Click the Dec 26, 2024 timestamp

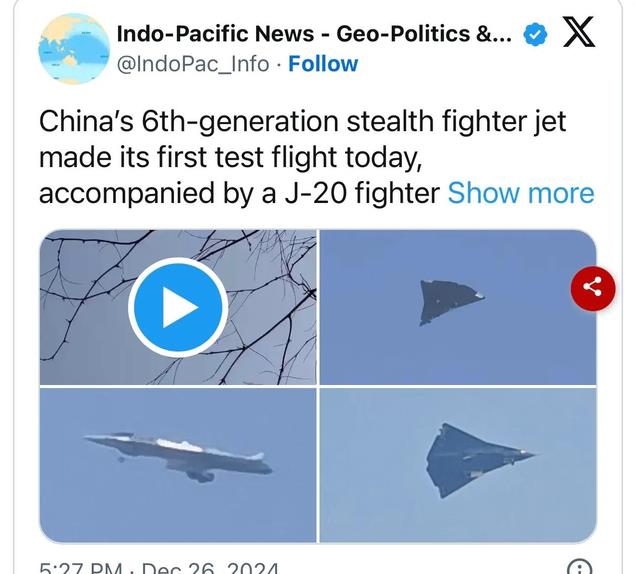tap(210, 568)
